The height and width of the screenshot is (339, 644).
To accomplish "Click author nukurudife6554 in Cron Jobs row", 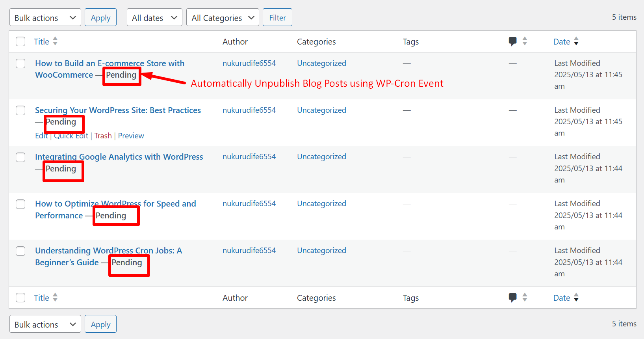I will [249, 250].
